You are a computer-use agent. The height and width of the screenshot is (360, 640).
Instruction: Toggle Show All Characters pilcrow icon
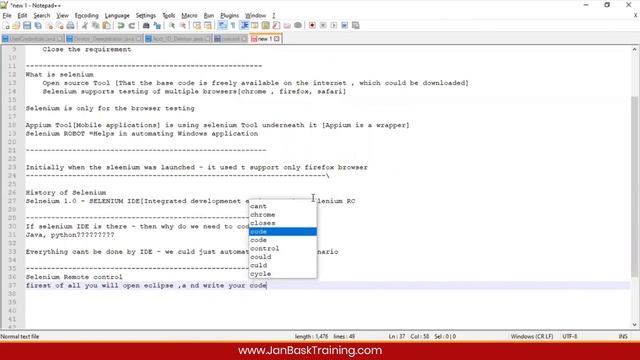233,25
